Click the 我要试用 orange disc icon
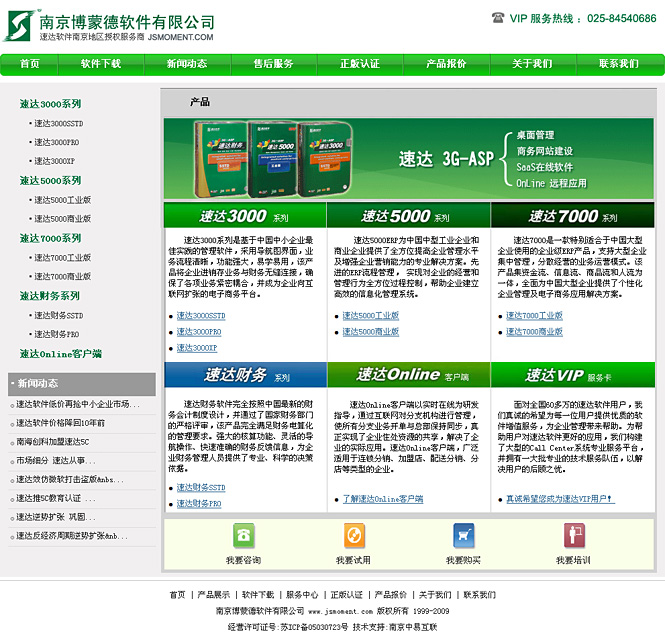 [x=354, y=536]
